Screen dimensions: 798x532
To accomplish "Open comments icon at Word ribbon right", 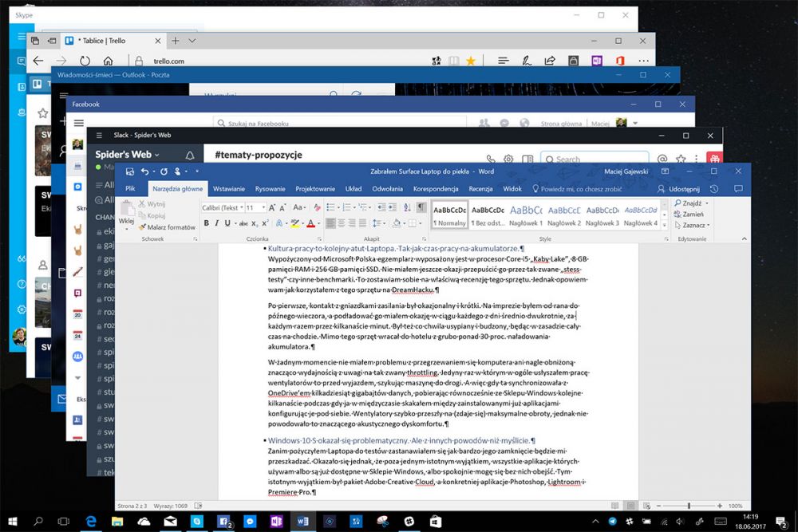I will tap(738, 189).
